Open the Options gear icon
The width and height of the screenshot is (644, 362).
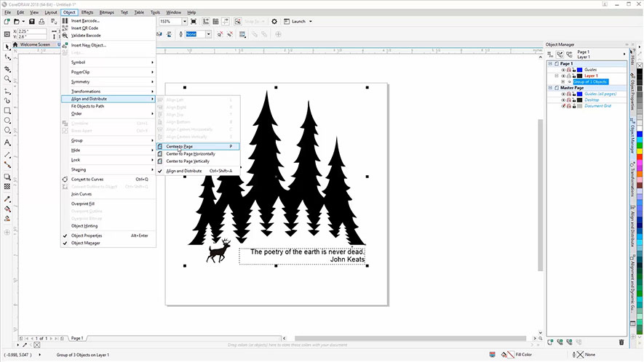coord(274,22)
